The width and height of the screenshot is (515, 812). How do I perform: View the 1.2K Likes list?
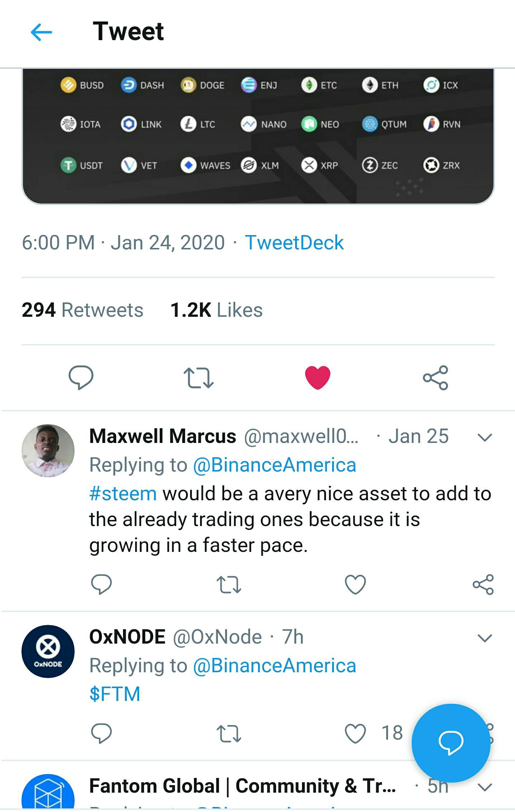(x=216, y=310)
